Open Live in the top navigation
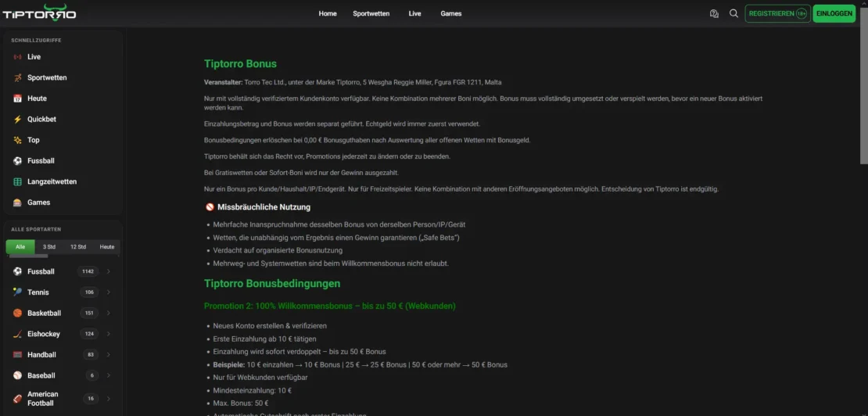Image resolution: width=868 pixels, height=416 pixels. [415, 14]
